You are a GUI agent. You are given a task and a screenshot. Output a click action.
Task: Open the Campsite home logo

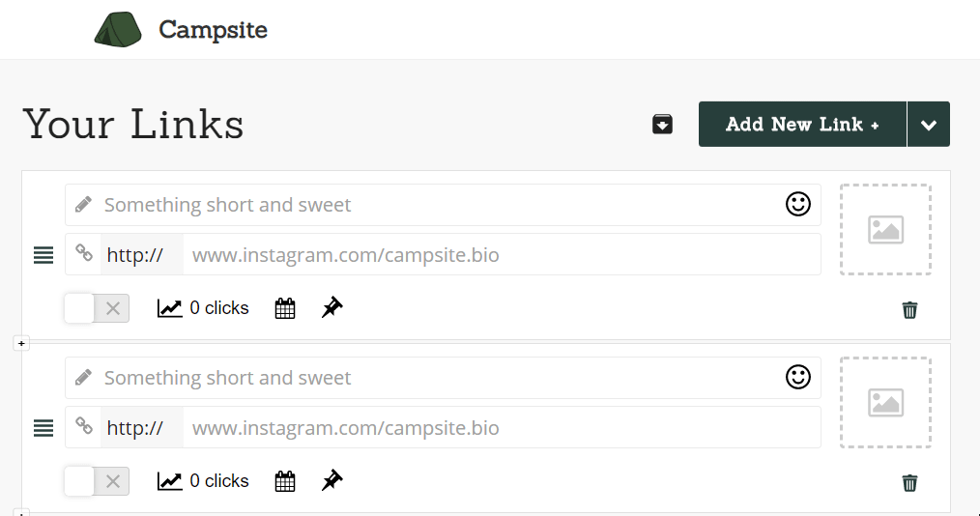[x=181, y=29]
